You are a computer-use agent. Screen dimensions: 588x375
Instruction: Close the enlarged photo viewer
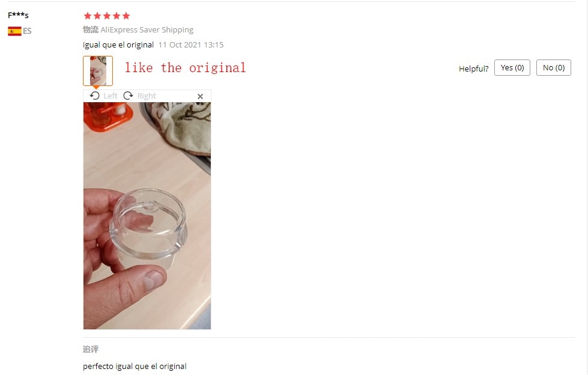pos(200,97)
